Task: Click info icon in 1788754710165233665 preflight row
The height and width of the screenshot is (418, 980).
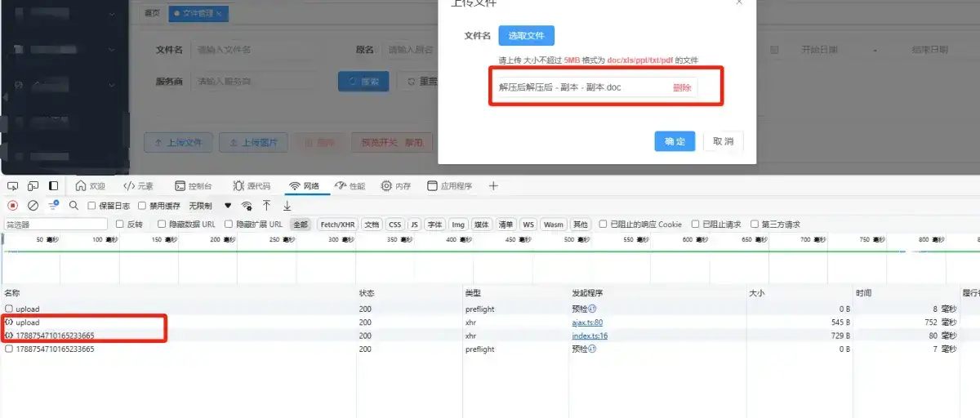Action: coord(592,349)
